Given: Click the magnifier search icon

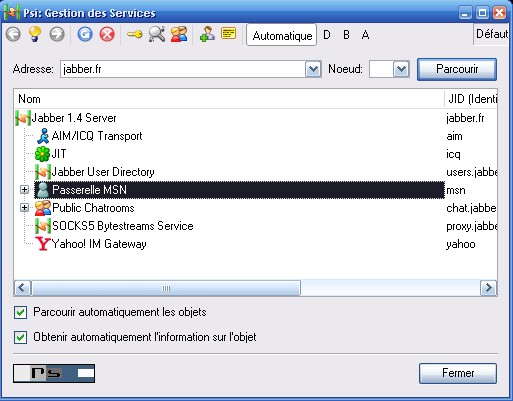Looking at the screenshot, I should [x=157, y=34].
